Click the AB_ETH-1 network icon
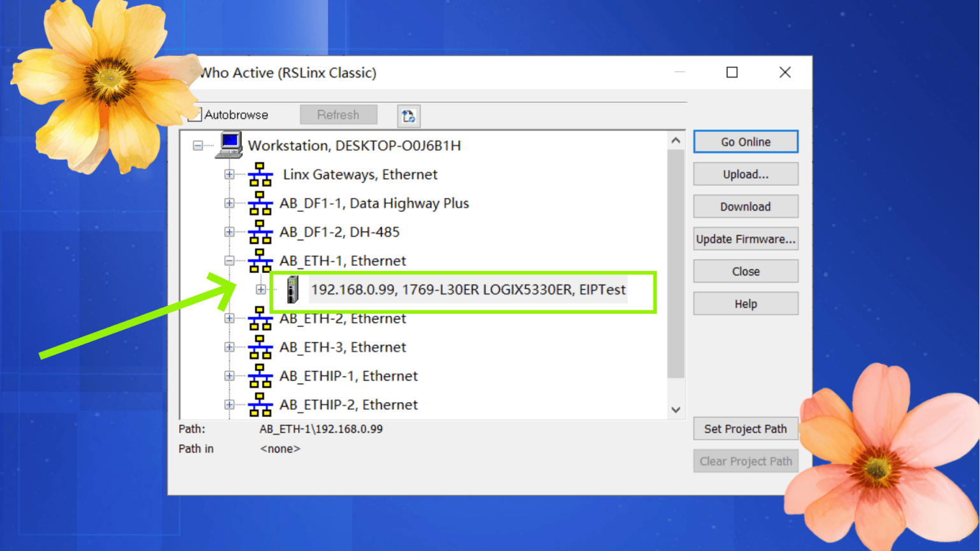 pyautogui.click(x=260, y=261)
